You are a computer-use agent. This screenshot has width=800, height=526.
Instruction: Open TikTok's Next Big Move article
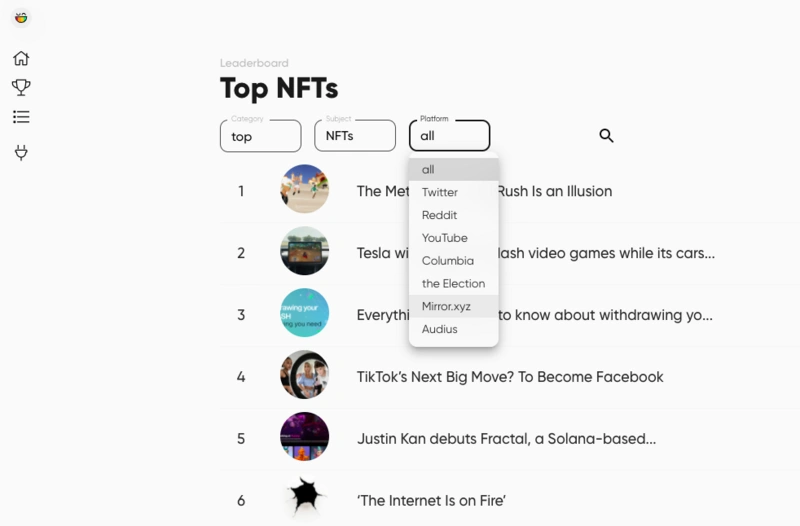(510, 377)
